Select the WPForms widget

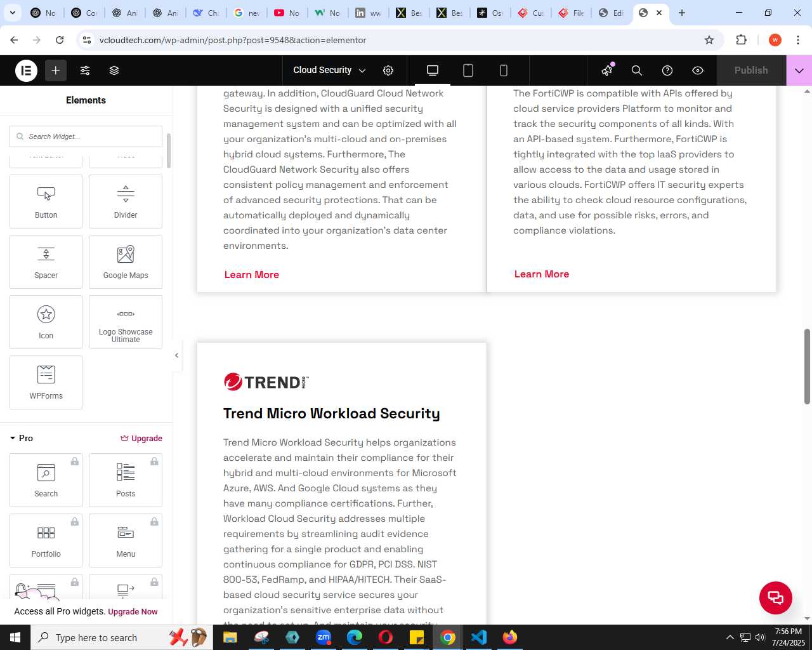46,382
